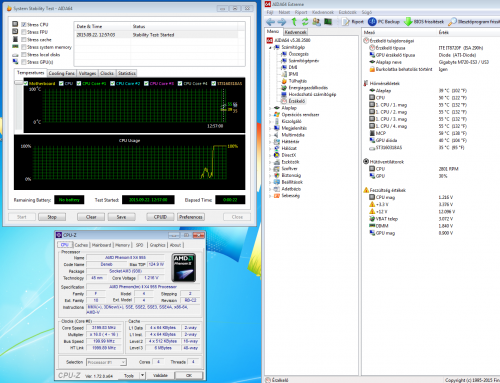The height and width of the screenshot is (383, 500).
Task: Click OK in CPU-Z window
Action: 189,375
